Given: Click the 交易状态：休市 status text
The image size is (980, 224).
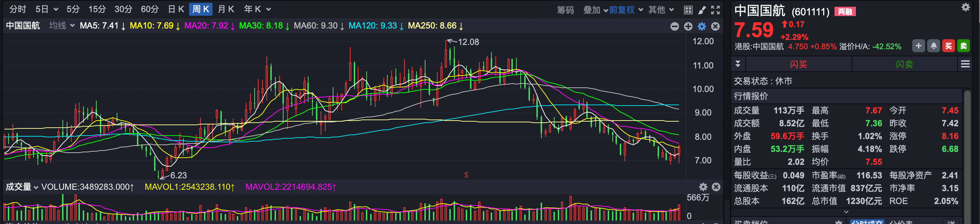Looking at the screenshot, I should [763, 81].
